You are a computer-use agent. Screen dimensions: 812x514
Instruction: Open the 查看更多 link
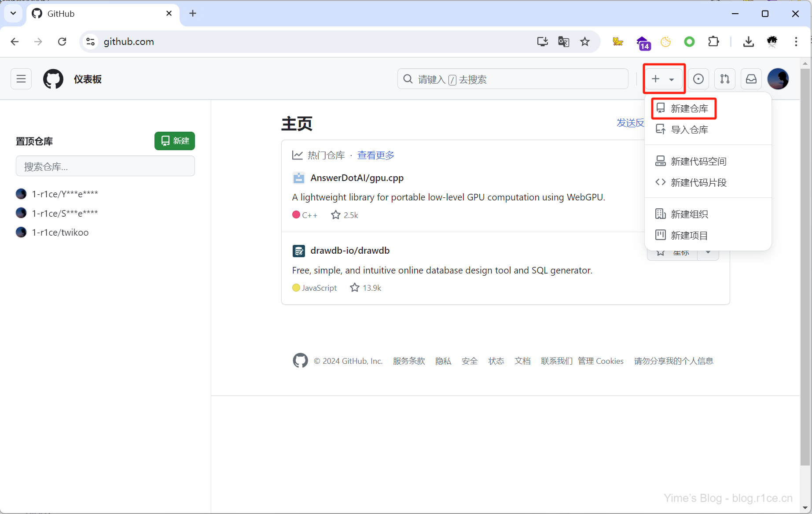[x=375, y=155]
